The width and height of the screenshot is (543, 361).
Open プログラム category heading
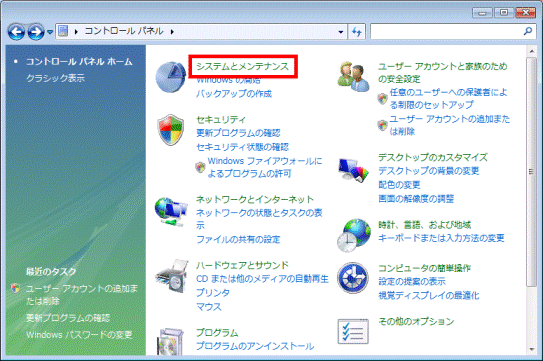pyautogui.click(x=217, y=333)
